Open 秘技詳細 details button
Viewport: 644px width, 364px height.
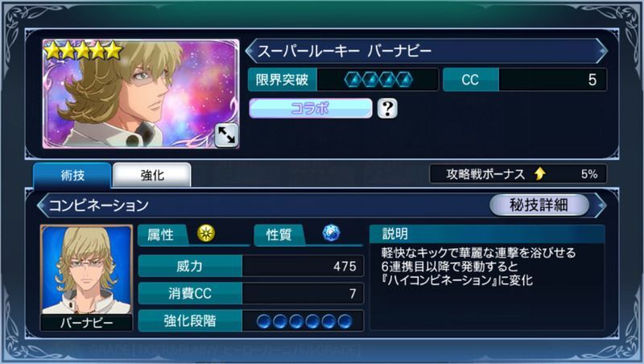click(539, 205)
